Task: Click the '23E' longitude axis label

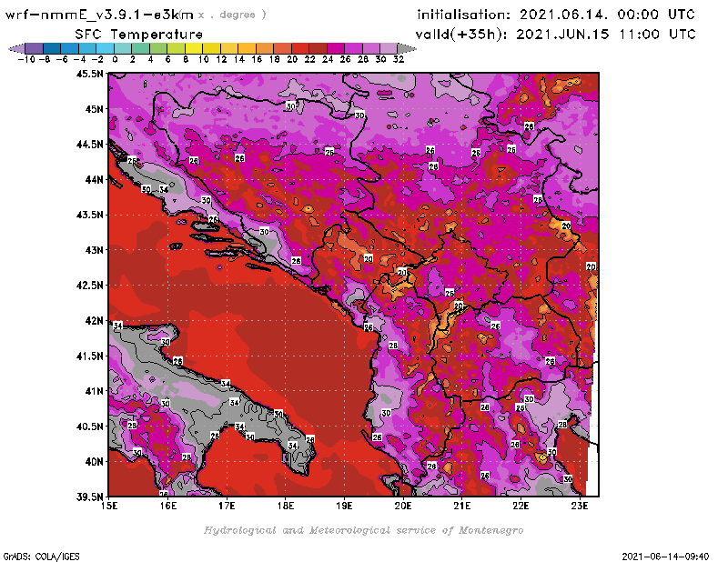Action: (x=580, y=506)
